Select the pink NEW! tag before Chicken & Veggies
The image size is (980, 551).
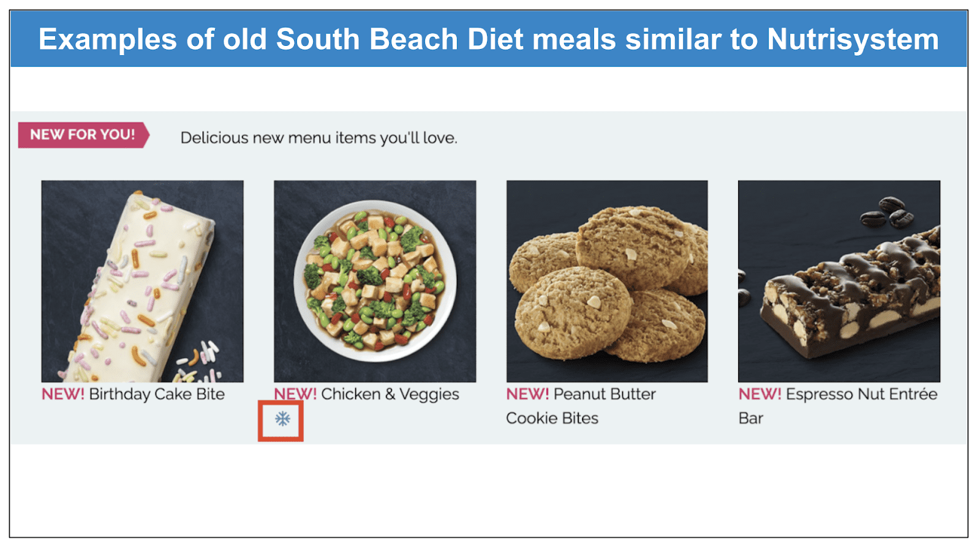coord(295,394)
